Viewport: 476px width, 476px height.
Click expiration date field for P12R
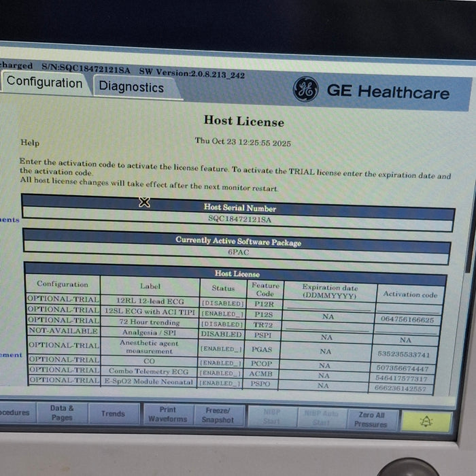coord(328,306)
